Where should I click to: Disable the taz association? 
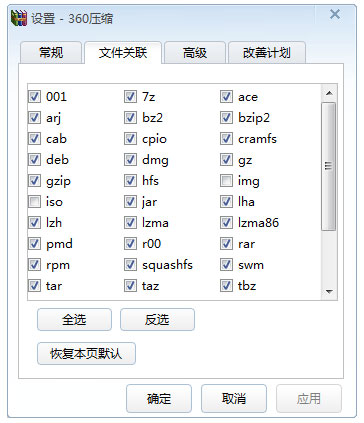tap(130, 286)
